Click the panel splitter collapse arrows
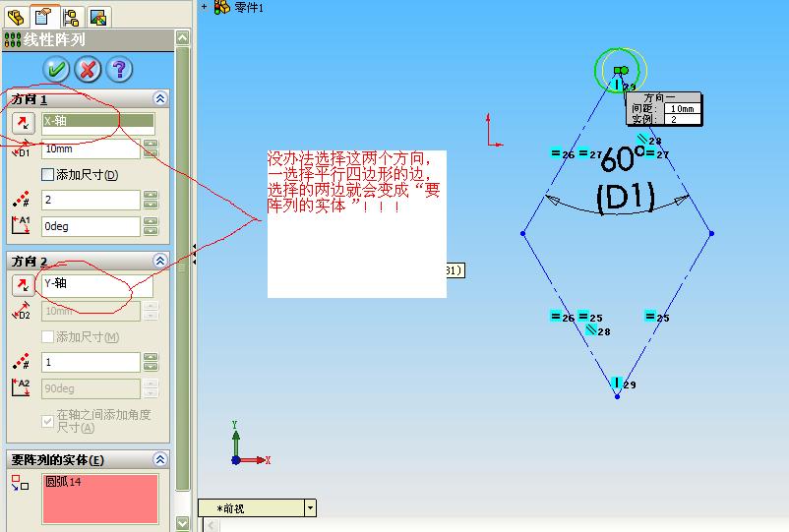Viewport: 789px width, 532px height. click(194, 255)
